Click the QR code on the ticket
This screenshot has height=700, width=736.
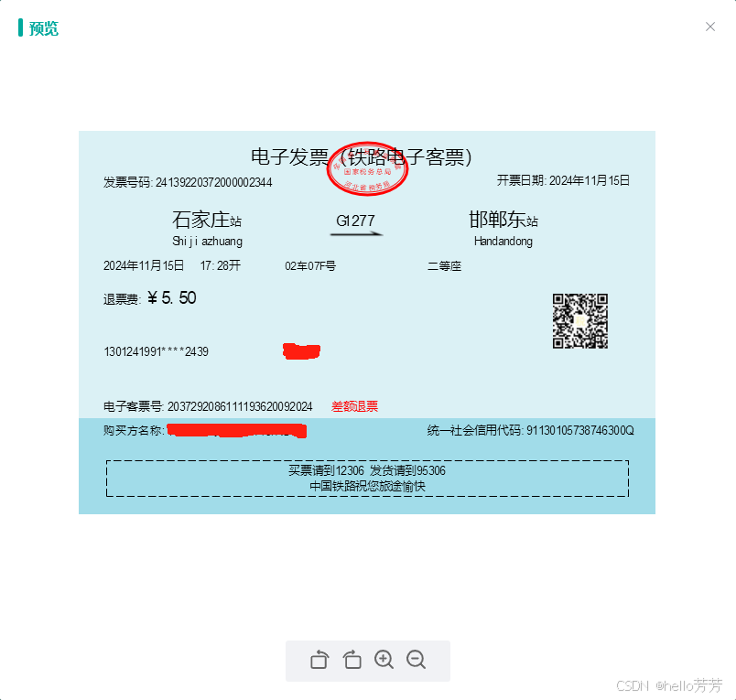[x=580, y=321]
